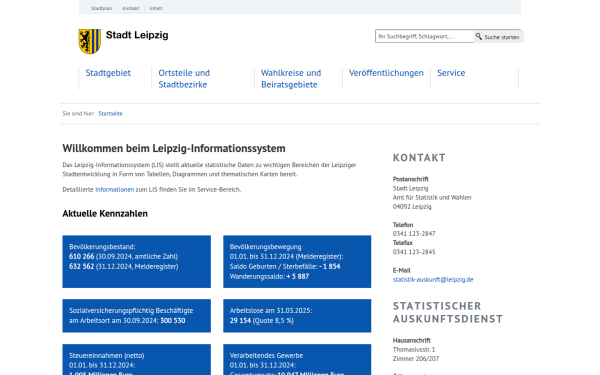Click the KONTAKT sidebar heading
Screen dimensions: 600x375
coord(419,158)
